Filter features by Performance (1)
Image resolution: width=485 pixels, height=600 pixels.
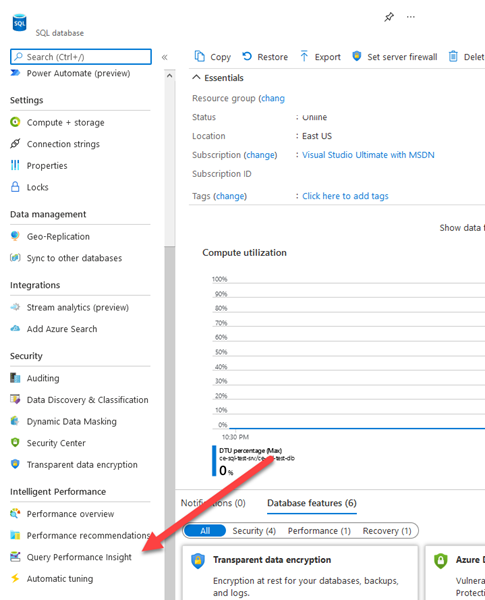(x=319, y=531)
